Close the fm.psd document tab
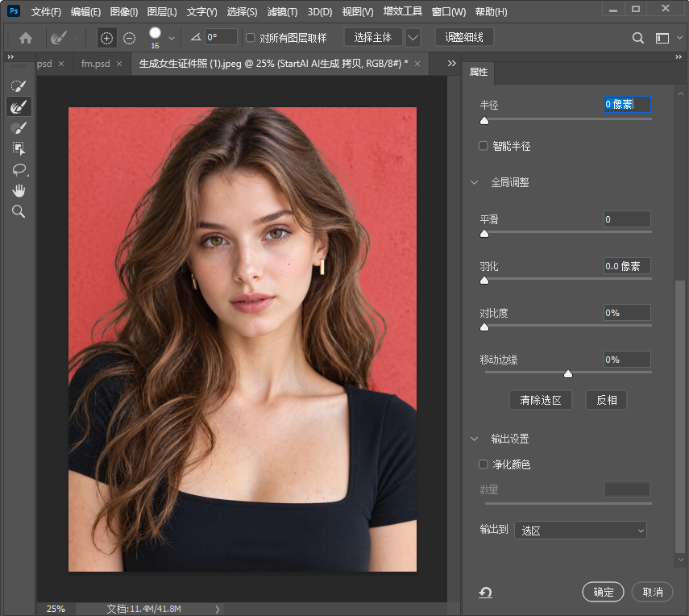This screenshot has height=616, width=689. point(119,65)
